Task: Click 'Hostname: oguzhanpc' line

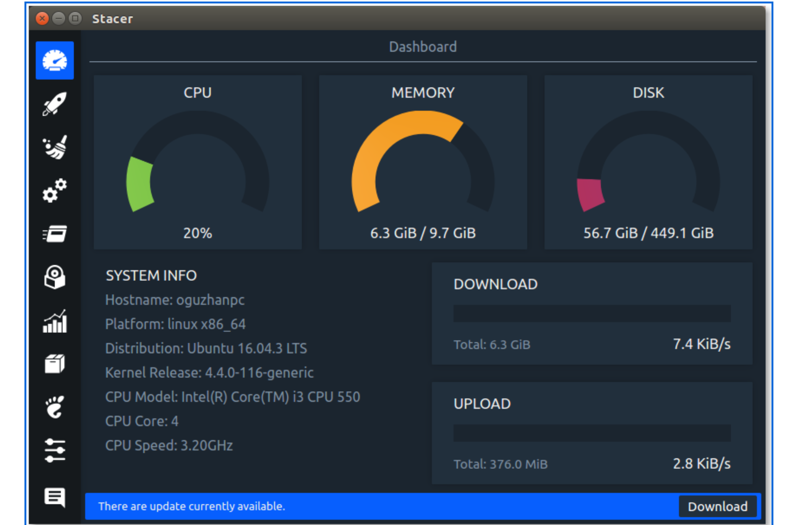Action: point(175,300)
